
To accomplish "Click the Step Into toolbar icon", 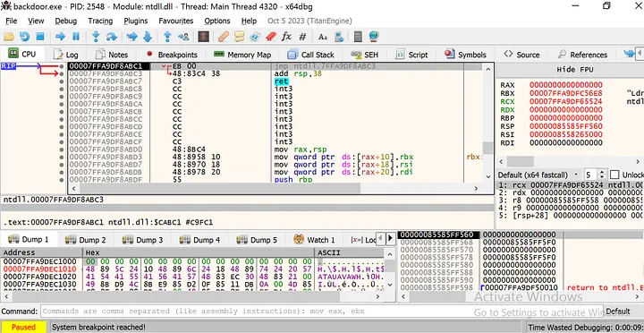I will tap(96, 37).
